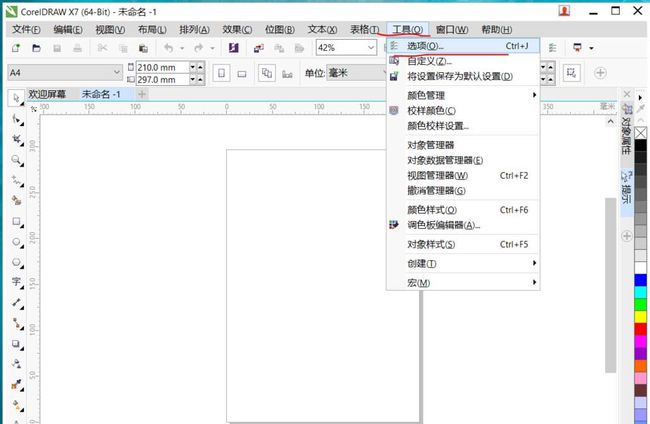Choose 自定义(Z)... menu entry
This screenshot has width=650, height=424.
(x=463, y=61)
